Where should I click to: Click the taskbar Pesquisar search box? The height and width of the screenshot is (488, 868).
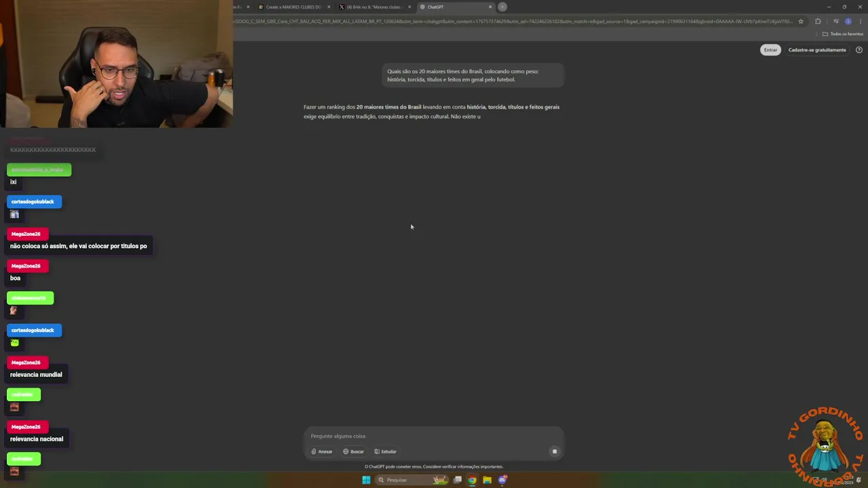[x=412, y=480]
